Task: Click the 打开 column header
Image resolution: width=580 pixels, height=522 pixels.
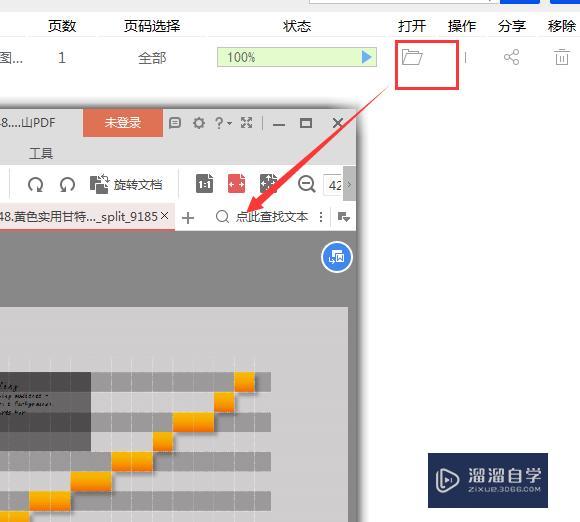Action: [412, 26]
